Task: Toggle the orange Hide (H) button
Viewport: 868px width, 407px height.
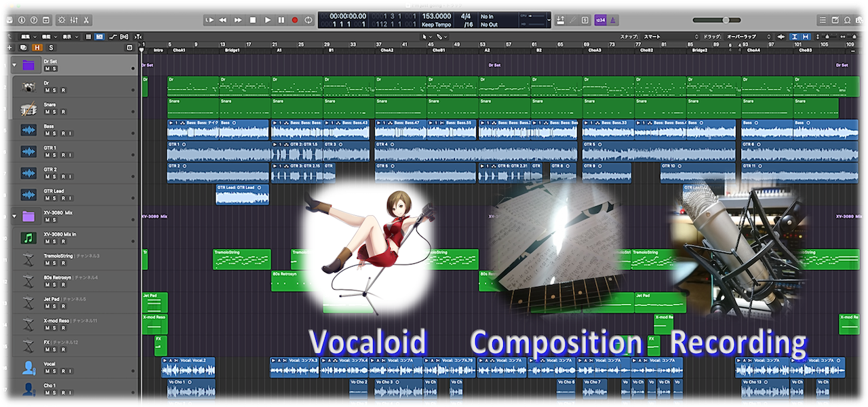Action: (x=37, y=48)
